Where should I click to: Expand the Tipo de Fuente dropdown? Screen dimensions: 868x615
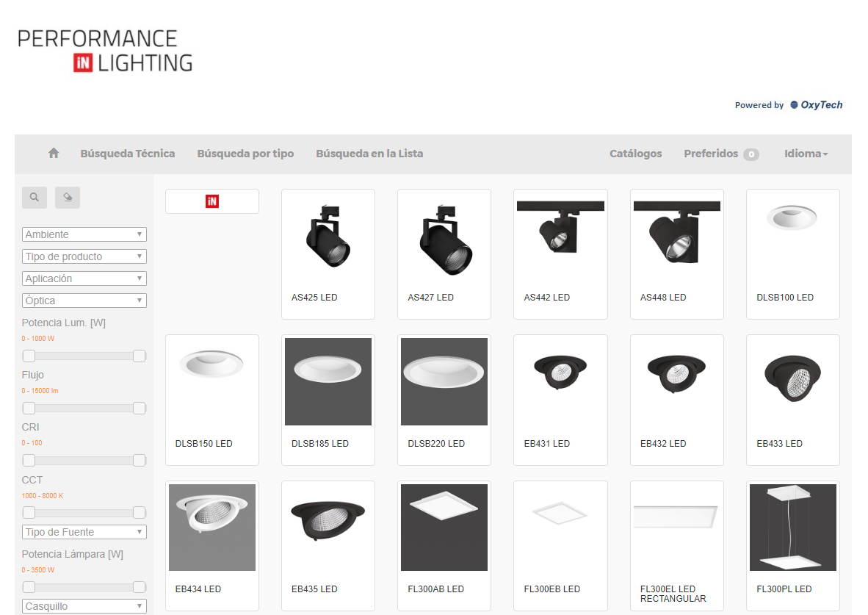tap(84, 532)
